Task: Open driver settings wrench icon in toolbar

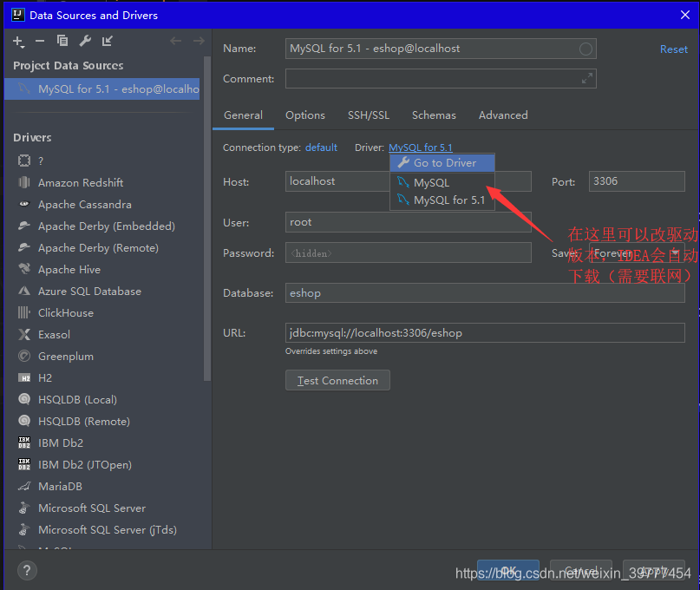Action: click(x=85, y=41)
